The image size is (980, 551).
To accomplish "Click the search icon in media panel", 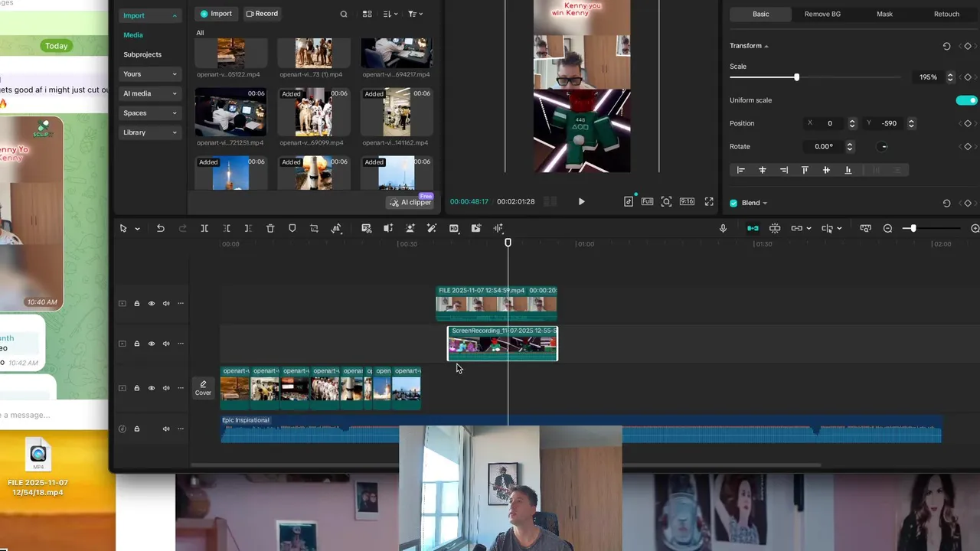I will pyautogui.click(x=344, y=14).
